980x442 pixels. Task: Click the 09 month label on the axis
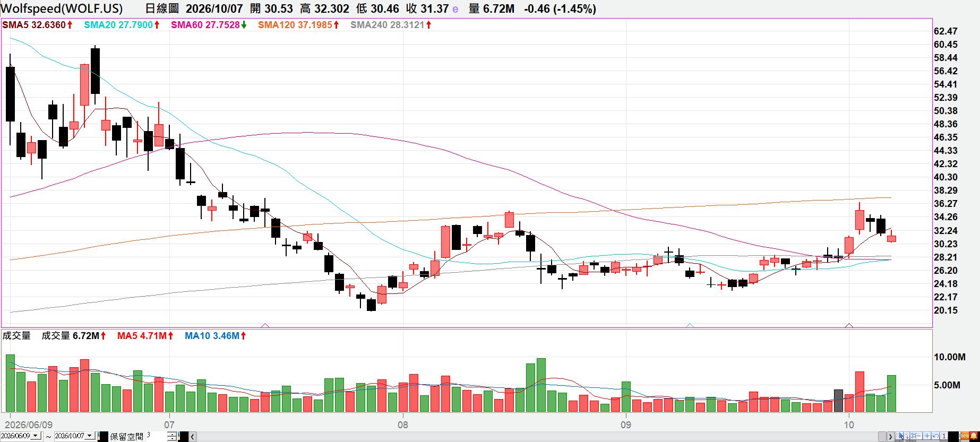point(626,425)
